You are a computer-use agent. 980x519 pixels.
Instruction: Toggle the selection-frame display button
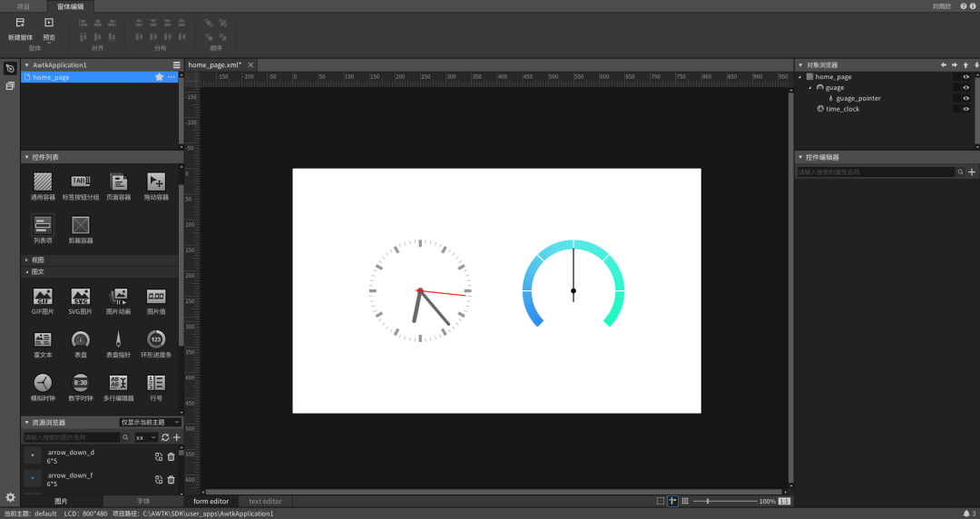(661, 501)
